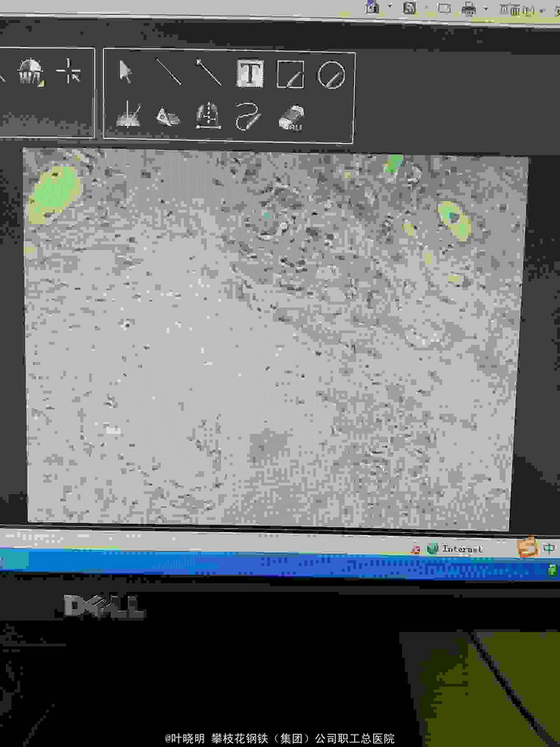
Task: Expand the Print dropdown arrow
Action: pyautogui.click(x=486, y=9)
